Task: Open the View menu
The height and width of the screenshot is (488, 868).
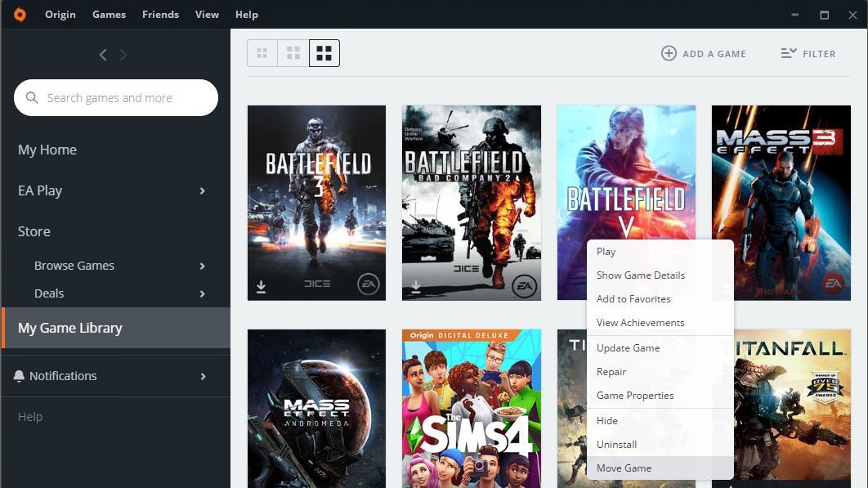Action: [207, 15]
